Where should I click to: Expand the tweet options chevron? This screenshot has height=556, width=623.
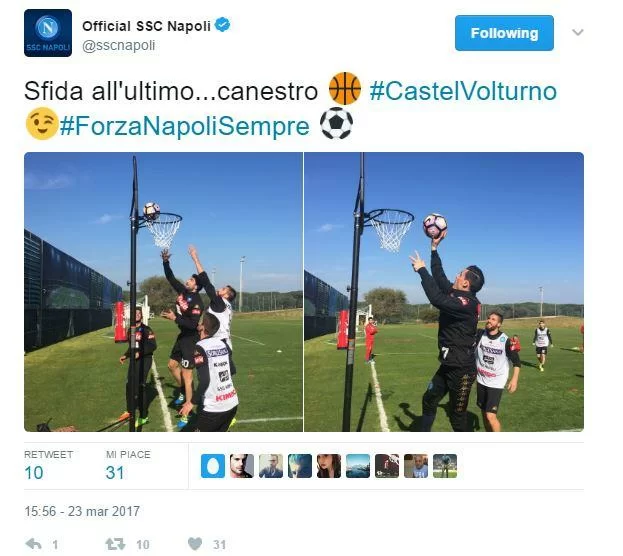click(577, 32)
